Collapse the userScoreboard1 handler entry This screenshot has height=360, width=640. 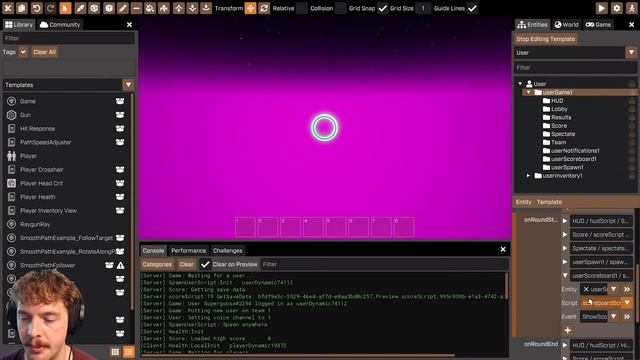pyautogui.click(x=565, y=276)
